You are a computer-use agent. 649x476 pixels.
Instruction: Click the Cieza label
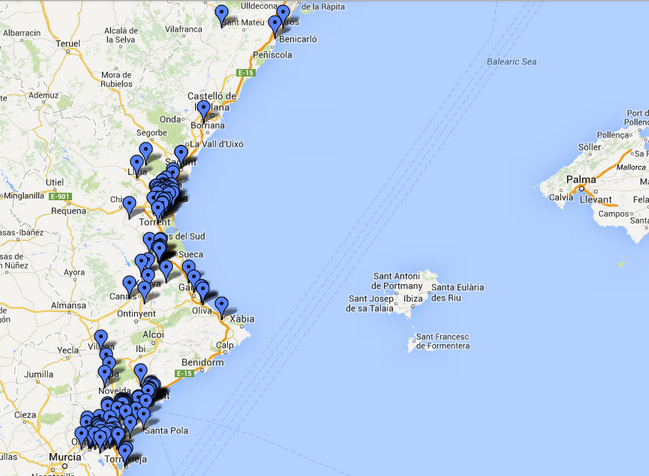[x=25, y=414]
